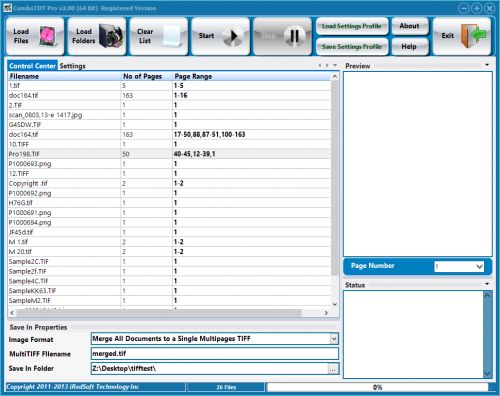Viewport: 500px width, 396px height.
Task: Click horizontal scrollbar right arrow
Action: 326,313
